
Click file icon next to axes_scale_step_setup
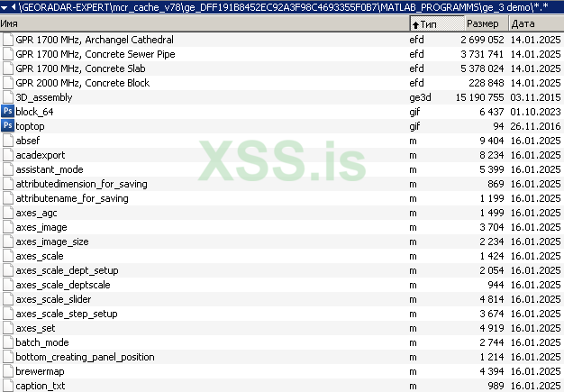tap(7, 314)
